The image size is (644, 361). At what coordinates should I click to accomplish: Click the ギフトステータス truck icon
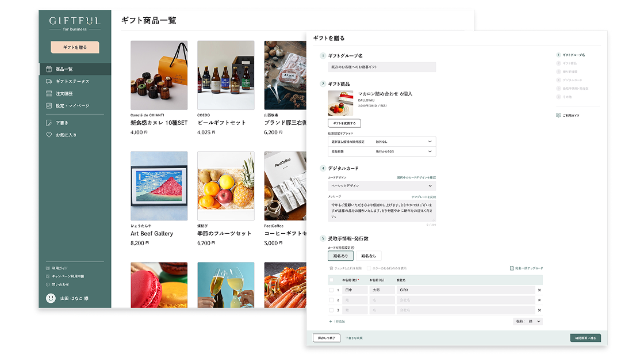click(x=49, y=81)
